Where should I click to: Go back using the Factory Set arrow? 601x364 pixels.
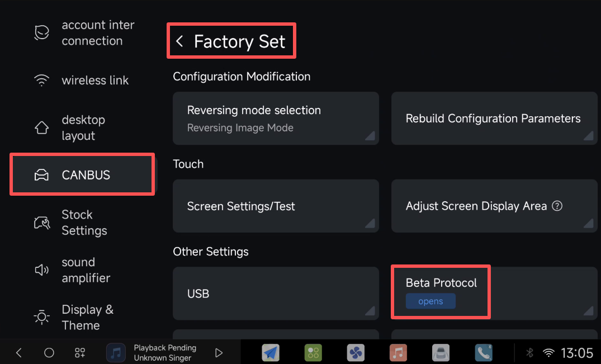(x=179, y=41)
